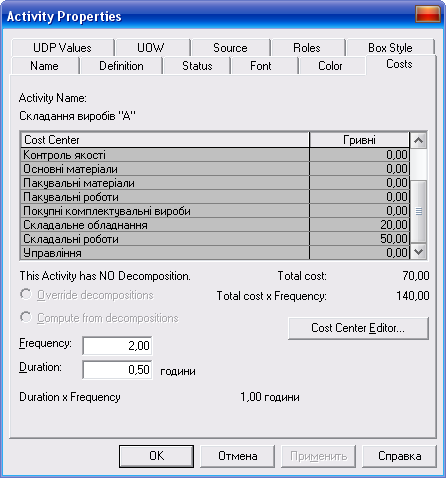Go to the Name tab
Screen dimensions: 446x478
[x=45, y=66]
